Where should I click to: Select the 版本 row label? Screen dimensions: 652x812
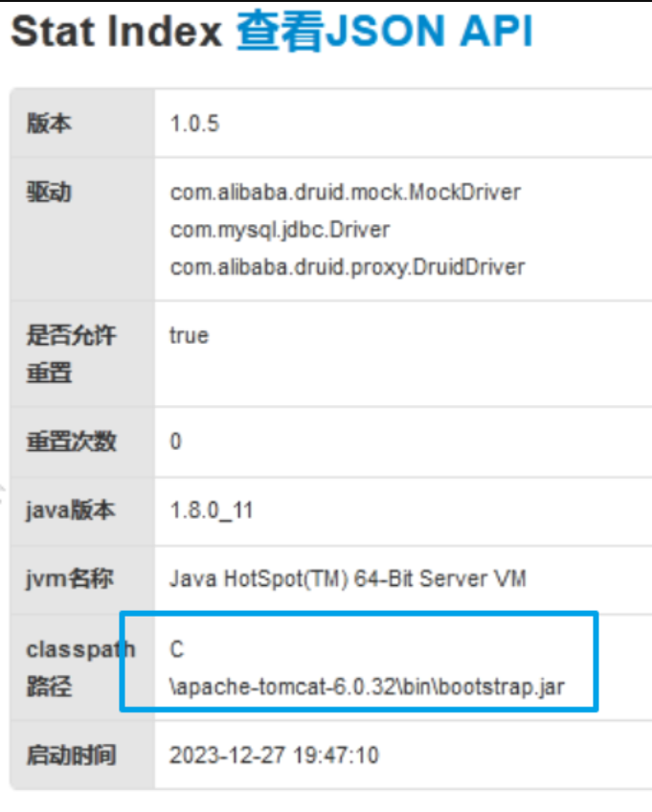[x=49, y=124]
